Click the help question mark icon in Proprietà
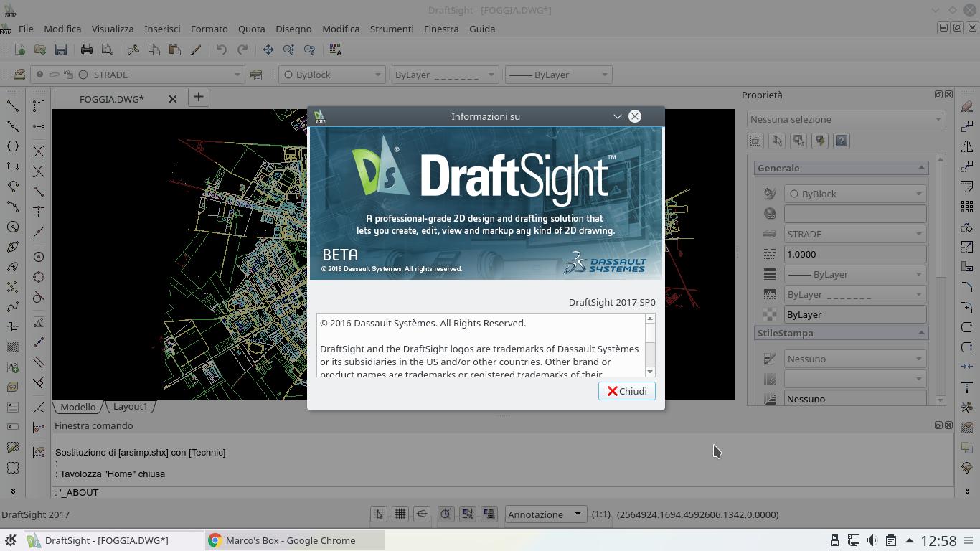Image resolution: width=980 pixels, height=551 pixels. pyautogui.click(x=842, y=141)
